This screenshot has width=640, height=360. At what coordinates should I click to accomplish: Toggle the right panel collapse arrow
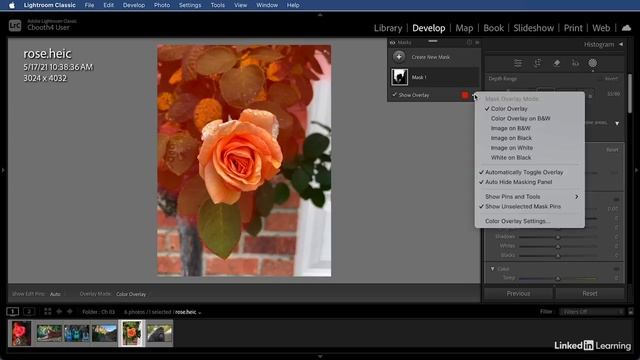[636, 170]
